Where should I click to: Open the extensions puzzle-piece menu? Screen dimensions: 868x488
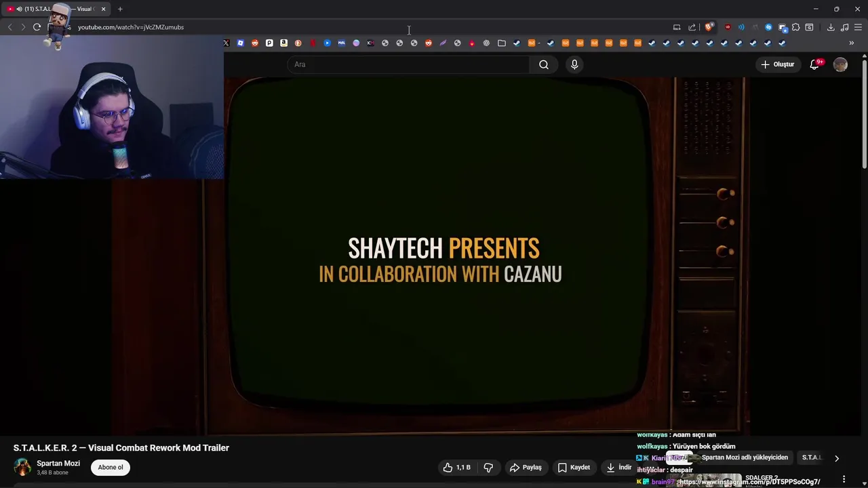[795, 27]
